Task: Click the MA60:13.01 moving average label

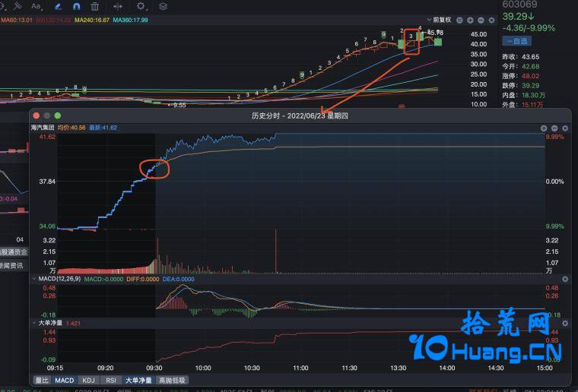Action: [17, 20]
